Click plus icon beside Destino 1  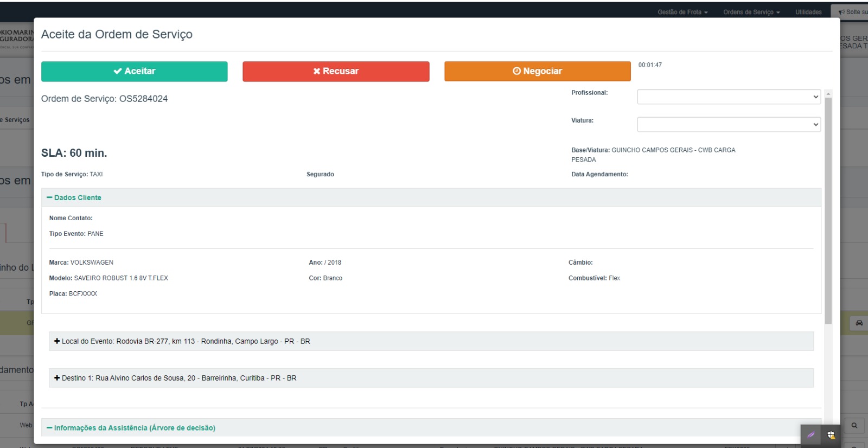coord(57,378)
